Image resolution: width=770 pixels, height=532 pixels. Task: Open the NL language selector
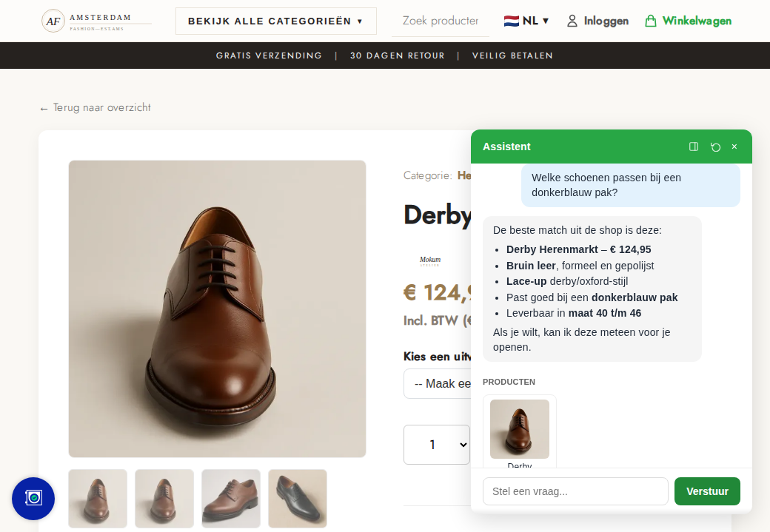[x=526, y=21]
